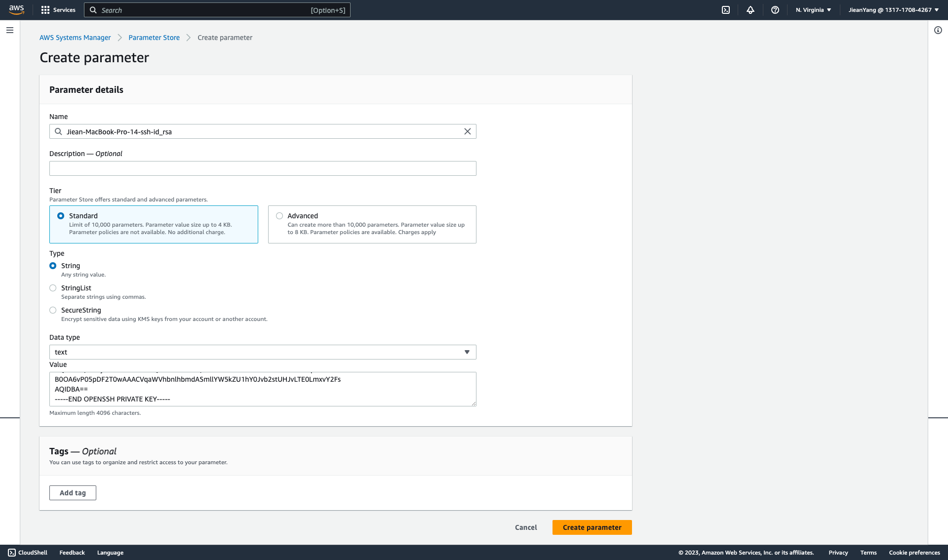The height and width of the screenshot is (560, 948).
Task: Open the help question mark menu
Action: click(x=775, y=10)
